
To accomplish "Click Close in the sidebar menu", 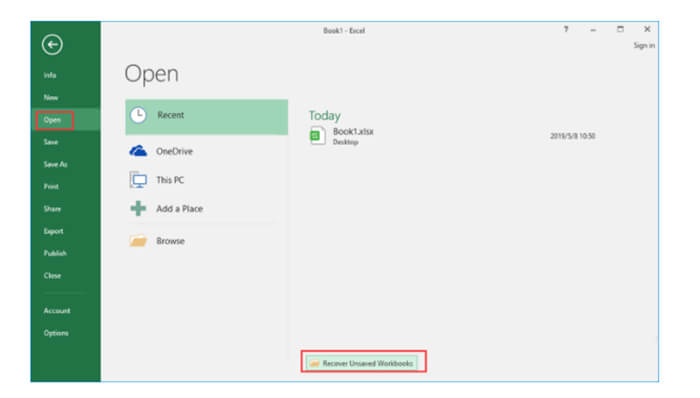I will click(52, 275).
